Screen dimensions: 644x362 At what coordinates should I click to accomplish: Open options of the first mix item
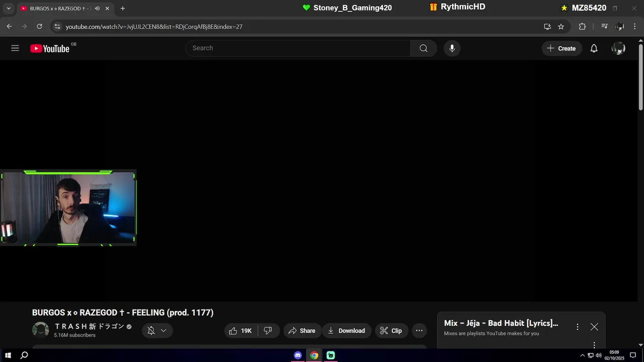pyautogui.click(x=594, y=345)
